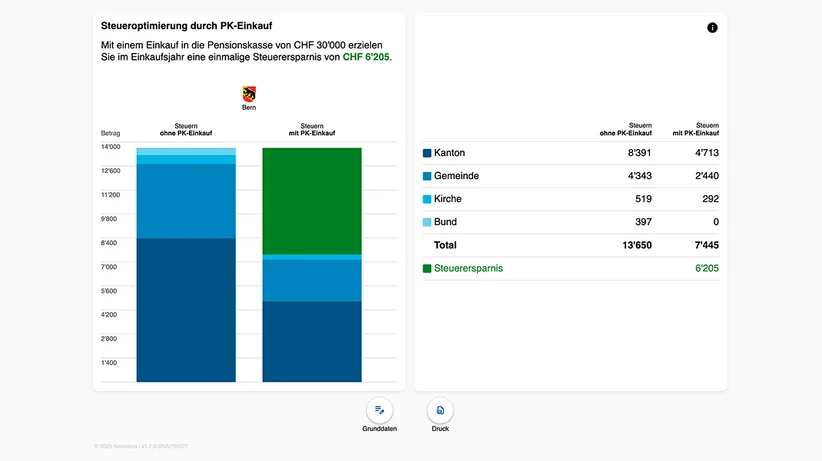Screen dimensions: 822x461
Task: Click the Total row value 13'650
Action: (637, 245)
